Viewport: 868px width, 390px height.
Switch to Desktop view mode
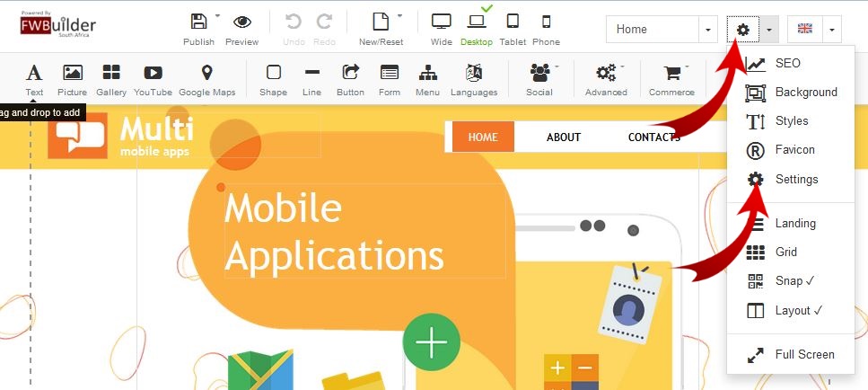point(476,22)
